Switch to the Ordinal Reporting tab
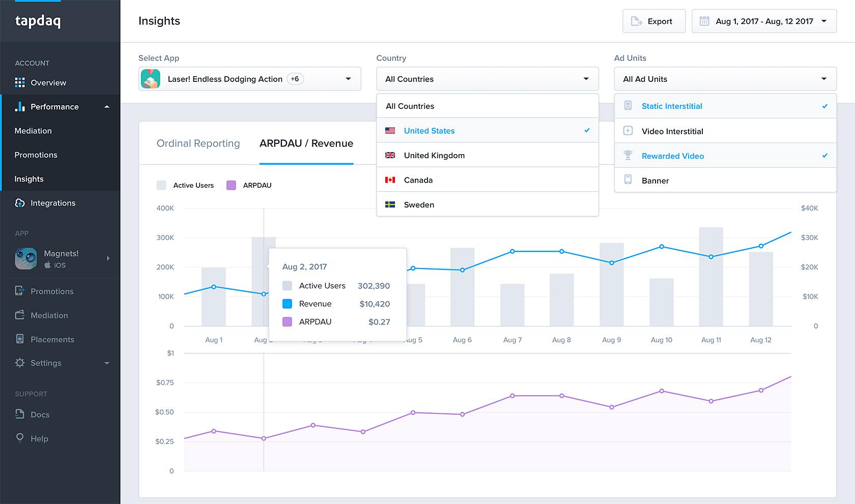855x504 pixels. [198, 143]
